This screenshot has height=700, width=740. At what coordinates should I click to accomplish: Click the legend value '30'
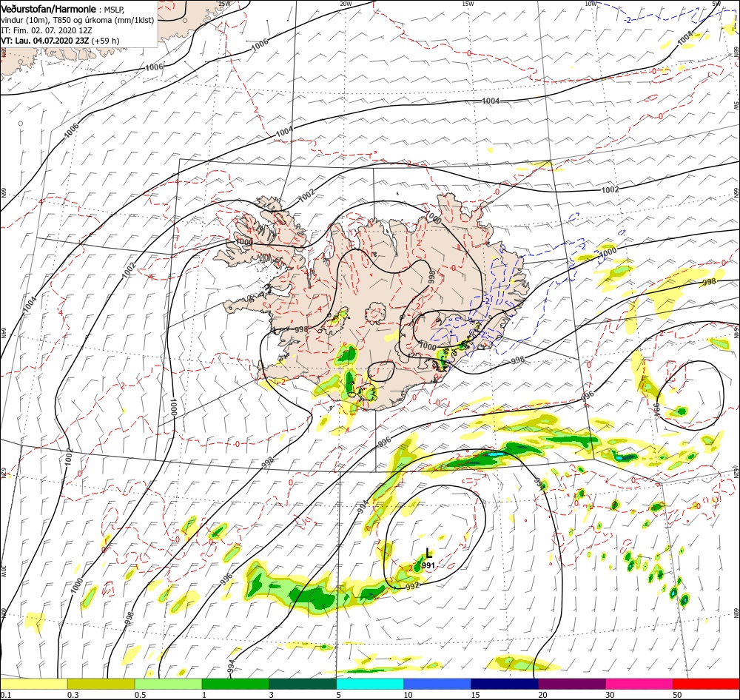tap(610, 695)
